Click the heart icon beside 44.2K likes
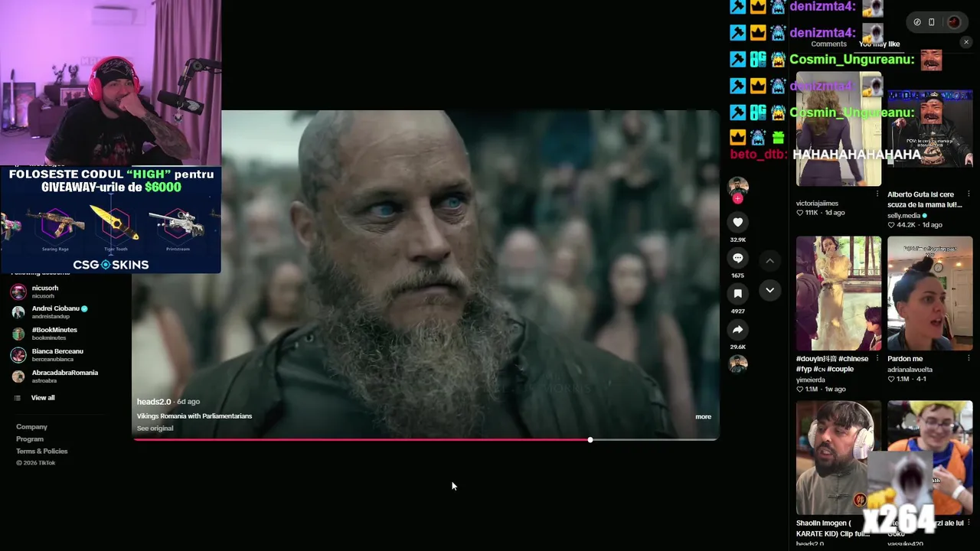The image size is (980, 551). [891, 225]
